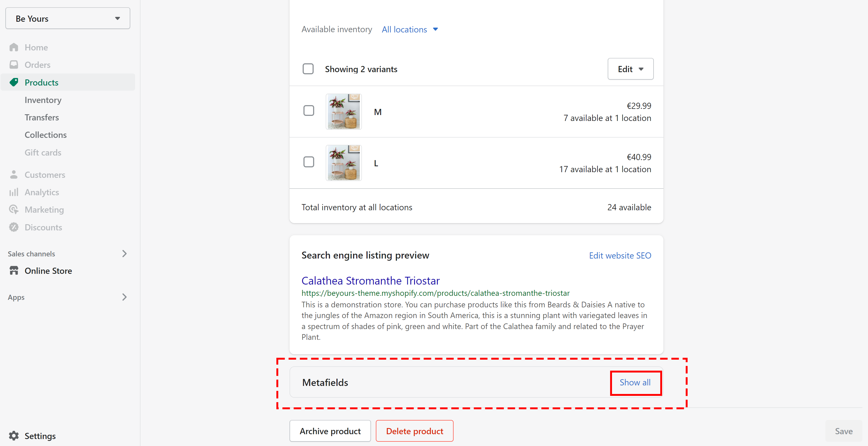Check the M variant checkbox
The image size is (868, 446).
click(309, 110)
